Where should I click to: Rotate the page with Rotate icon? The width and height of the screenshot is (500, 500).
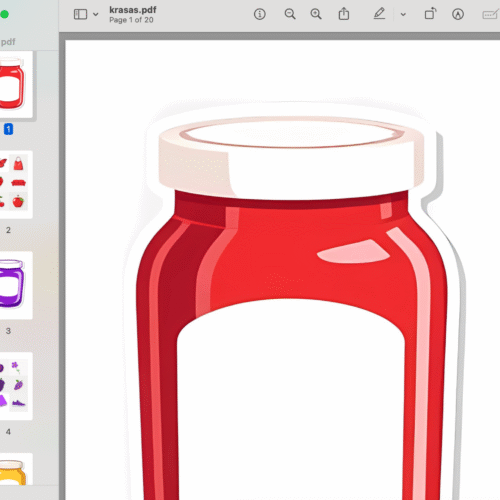coord(430,14)
